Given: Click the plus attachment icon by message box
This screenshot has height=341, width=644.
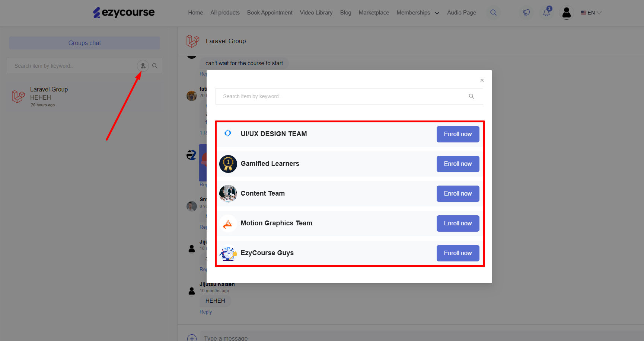Looking at the screenshot, I should (x=192, y=338).
